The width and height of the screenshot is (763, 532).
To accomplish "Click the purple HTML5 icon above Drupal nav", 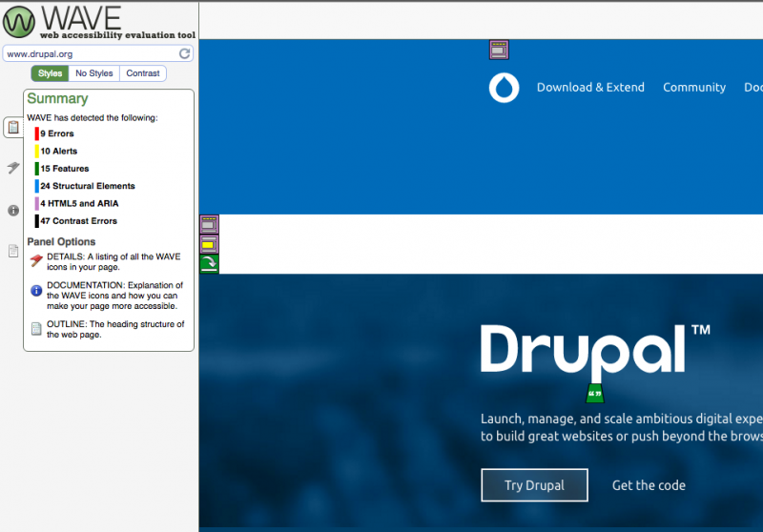I will (499, 51).
